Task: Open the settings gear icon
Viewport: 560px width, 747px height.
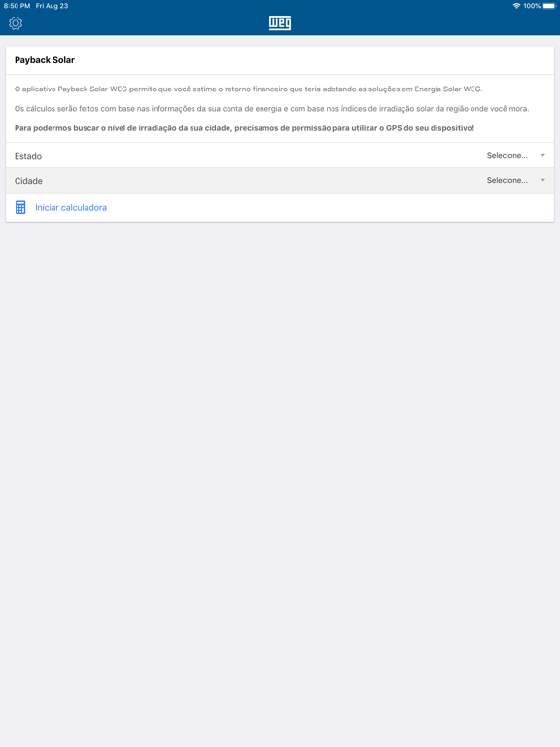Action: (16, 23)
